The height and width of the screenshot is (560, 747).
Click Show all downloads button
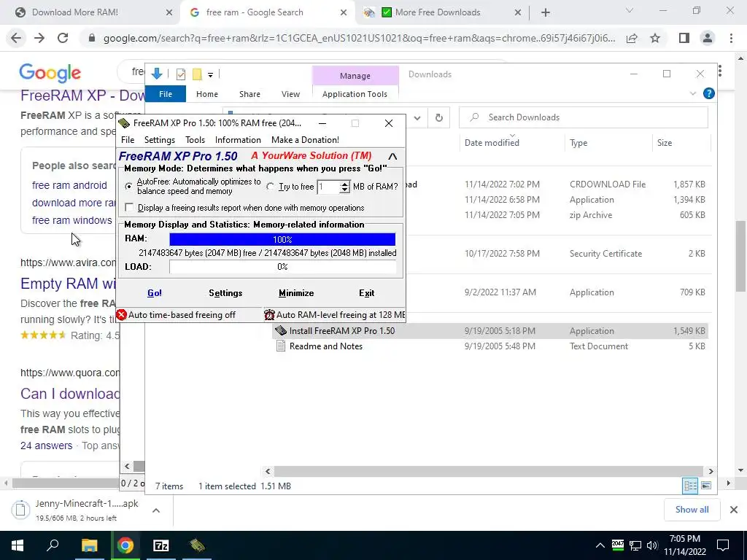(692, 510)
